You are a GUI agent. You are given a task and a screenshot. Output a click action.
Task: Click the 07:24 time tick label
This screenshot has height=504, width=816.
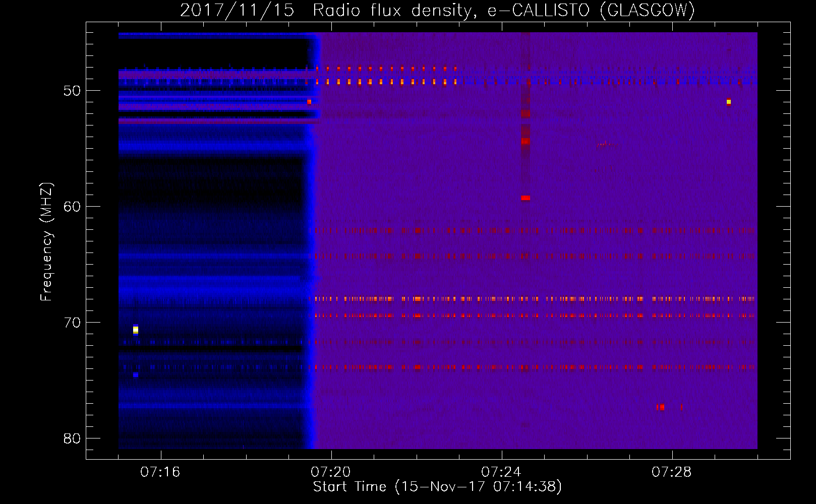tap(501, 472)
